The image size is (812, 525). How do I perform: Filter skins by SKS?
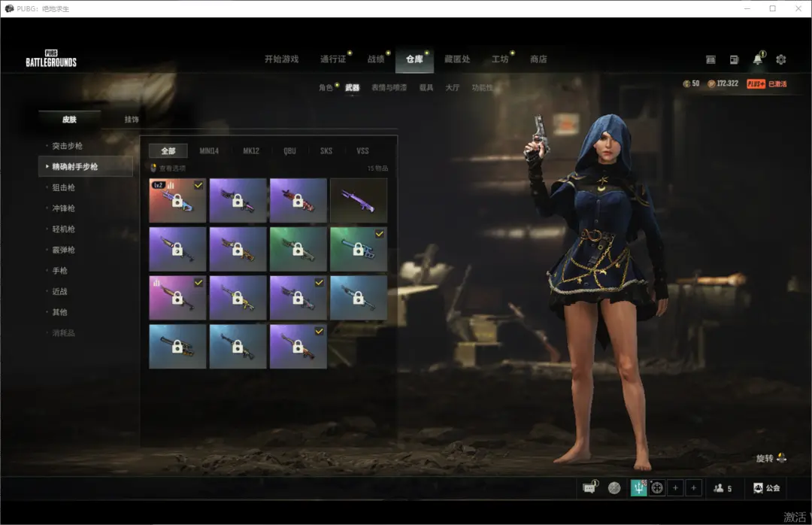point(326,151)
